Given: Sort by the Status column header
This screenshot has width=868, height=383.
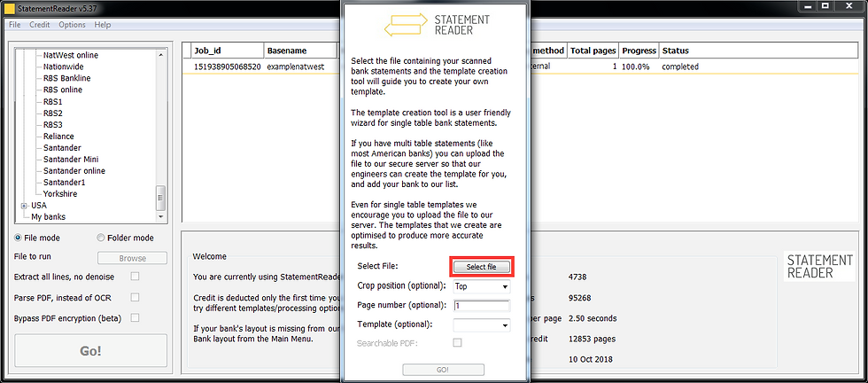Looking at the screenshot, I should click(758, 51).
